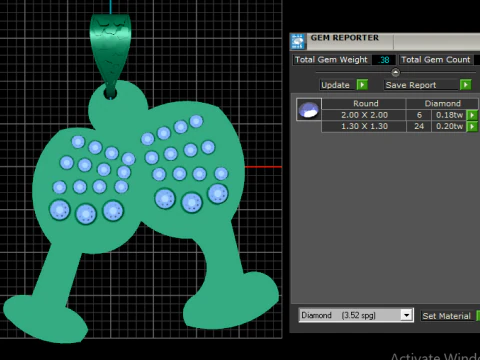Click the Update button
The height and width of the screenshot is (360, 480).
coord(337,85)
